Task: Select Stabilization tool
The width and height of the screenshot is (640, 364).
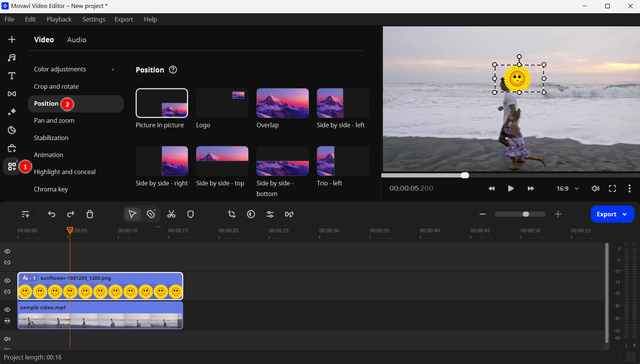Action: click(51, 138)
